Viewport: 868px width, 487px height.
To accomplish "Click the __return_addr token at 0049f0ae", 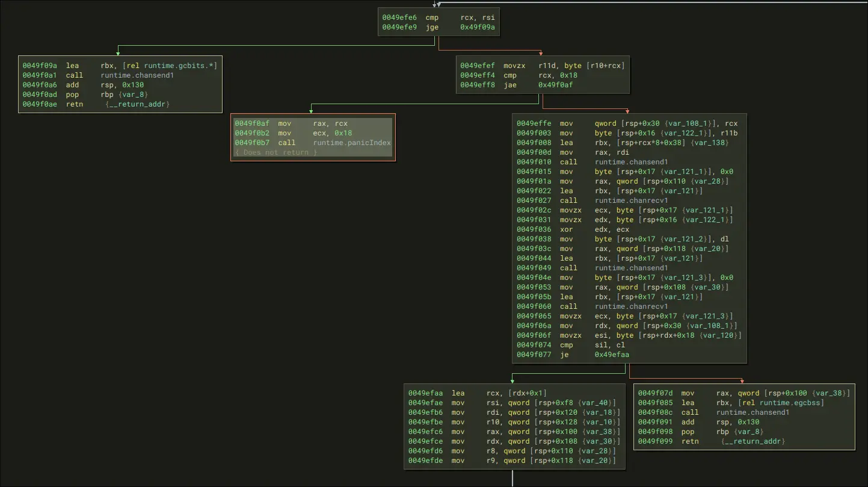I will click(x=138, y=104).
